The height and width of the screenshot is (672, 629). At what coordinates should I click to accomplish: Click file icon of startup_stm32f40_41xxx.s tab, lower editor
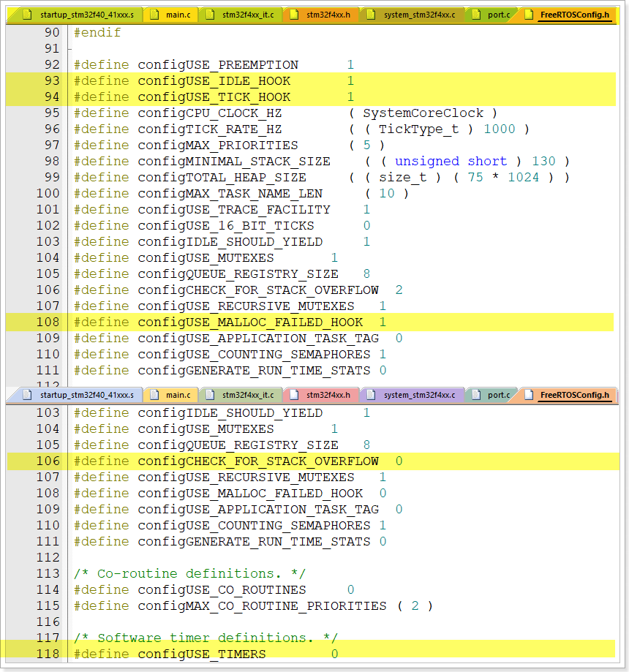pos(27,395)
